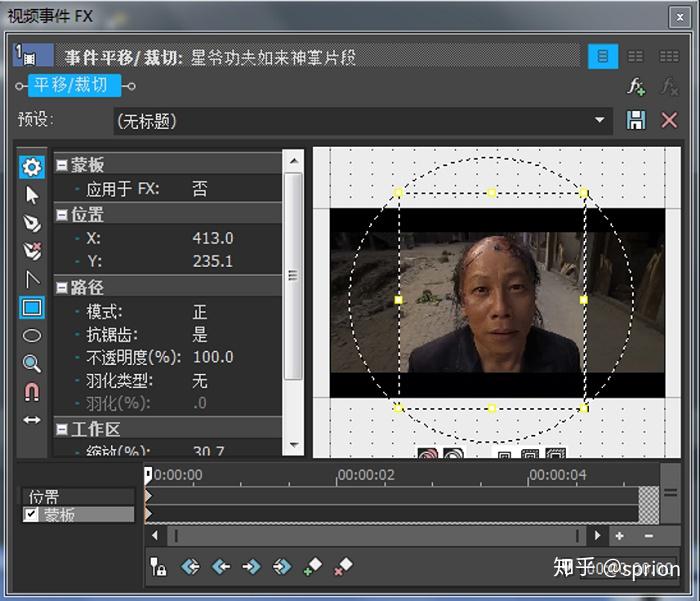This screenshot has width=700, height=601.
Task: Click the property list scroll up arrow
Action: (x=294, y=161)
